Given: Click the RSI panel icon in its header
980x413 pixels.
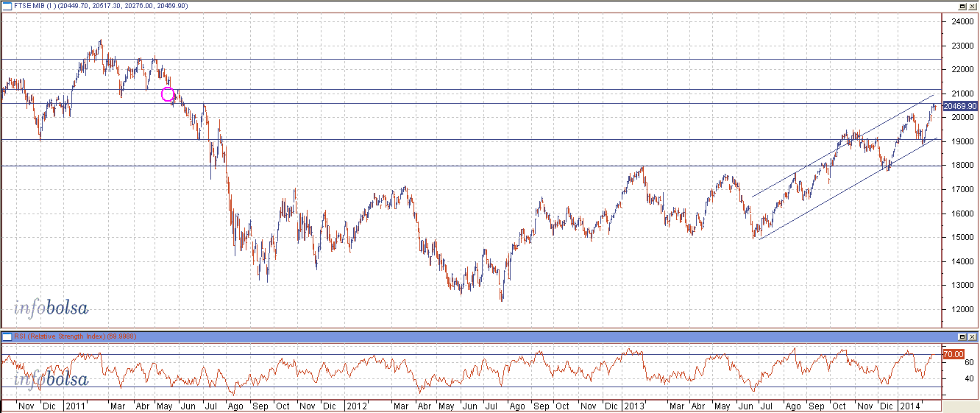Looking at the screenshot, I should click(7, 336).
